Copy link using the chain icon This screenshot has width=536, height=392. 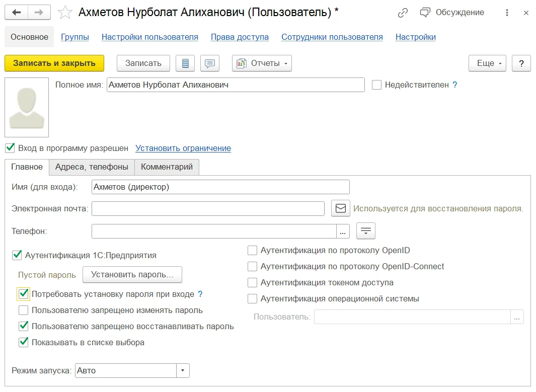click(403, 13)
